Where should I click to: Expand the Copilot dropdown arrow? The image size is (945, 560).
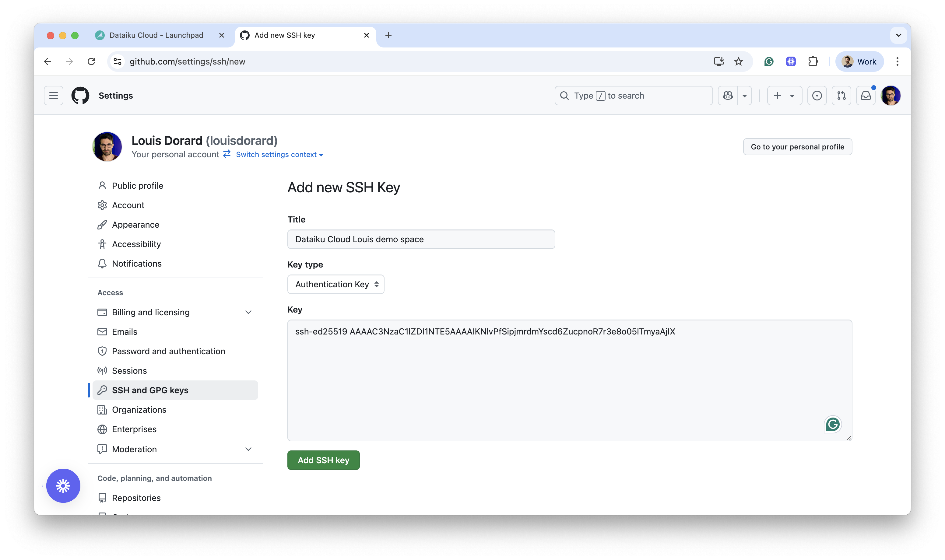coord(745,96)
